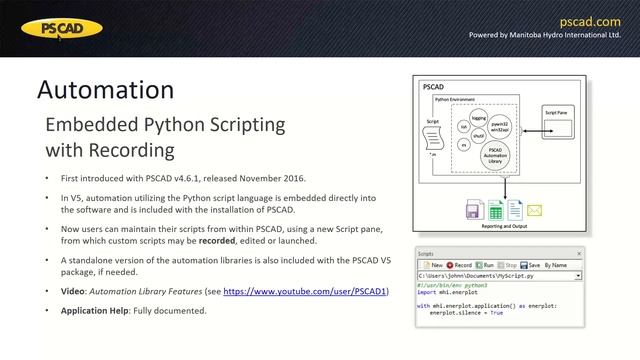Open the script path dropdown arrow

[x=578, y=276]
